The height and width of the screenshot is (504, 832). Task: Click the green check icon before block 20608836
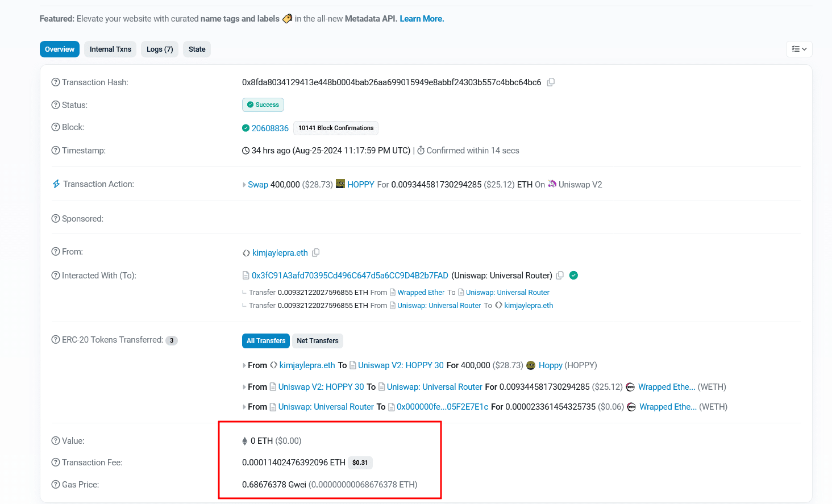pyautogui.click(x=246, y=128)
